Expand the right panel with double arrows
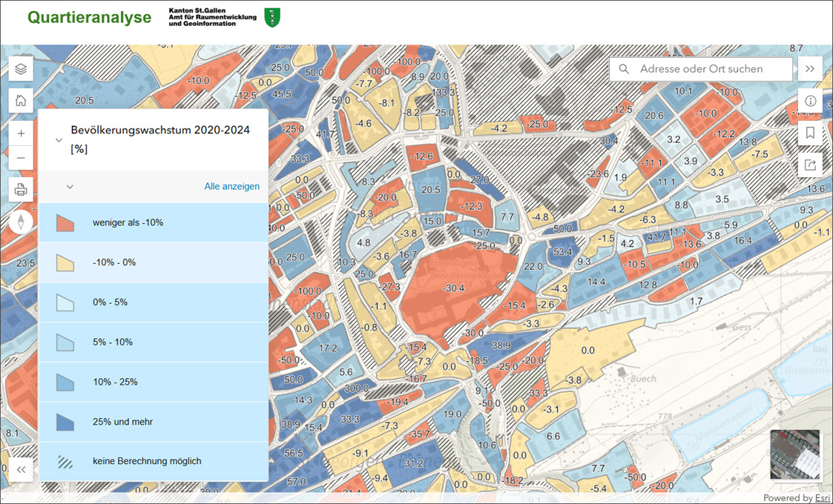 810,69
